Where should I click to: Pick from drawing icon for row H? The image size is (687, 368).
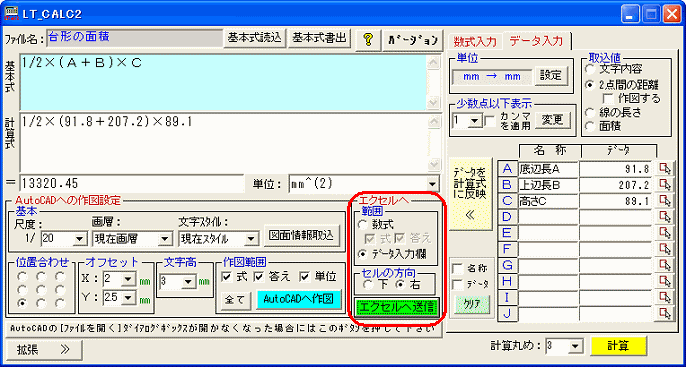[x=666, y=282]
